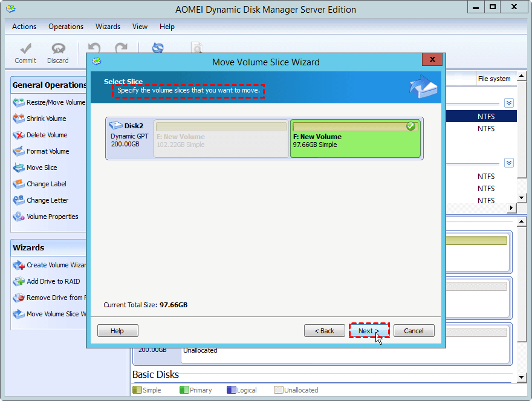Collapse the second volume group chevron
Screen dimensions: 532x401
[x=508, y=163]
